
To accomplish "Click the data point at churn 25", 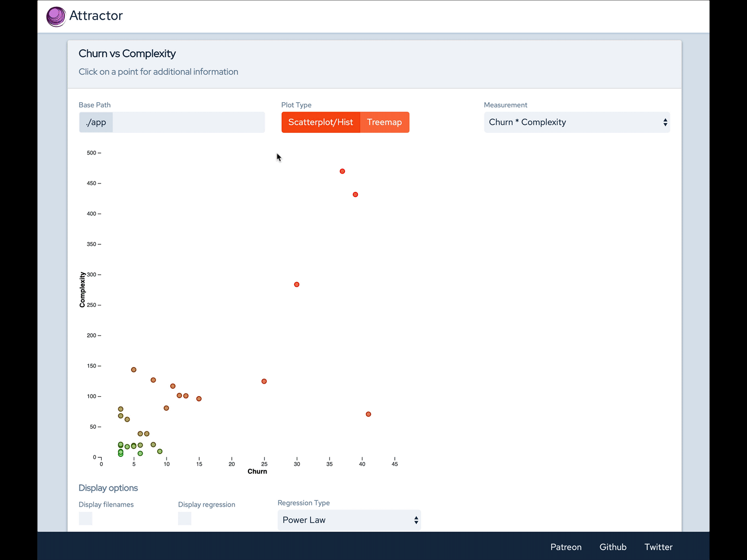I will point(264,382).
